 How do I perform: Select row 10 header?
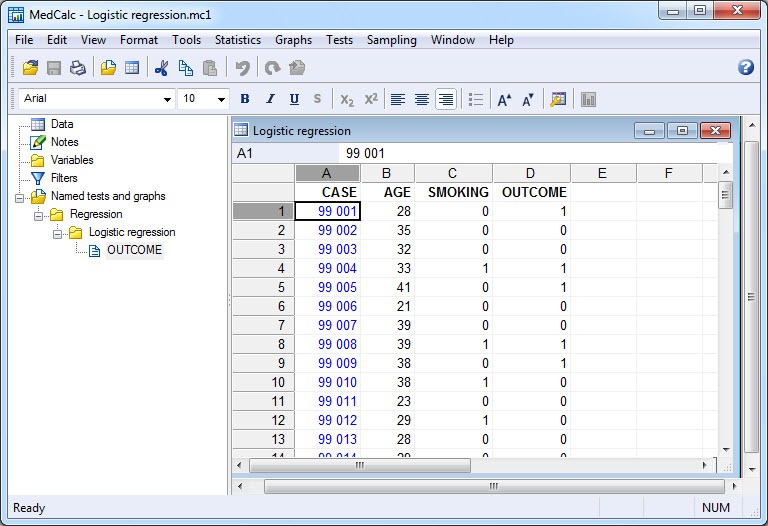click(x=264, y=382)
